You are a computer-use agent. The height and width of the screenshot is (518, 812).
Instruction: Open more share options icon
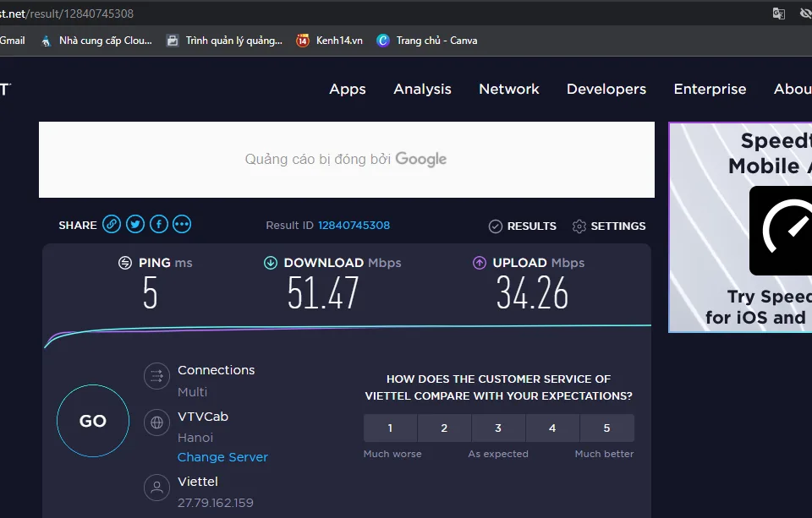point(182,224)
